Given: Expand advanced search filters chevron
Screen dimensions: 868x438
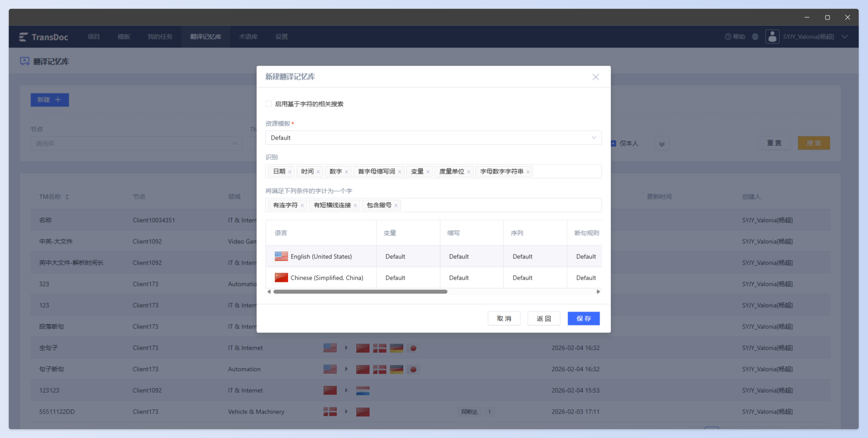Looking at the screenshot, I should 662,144.
